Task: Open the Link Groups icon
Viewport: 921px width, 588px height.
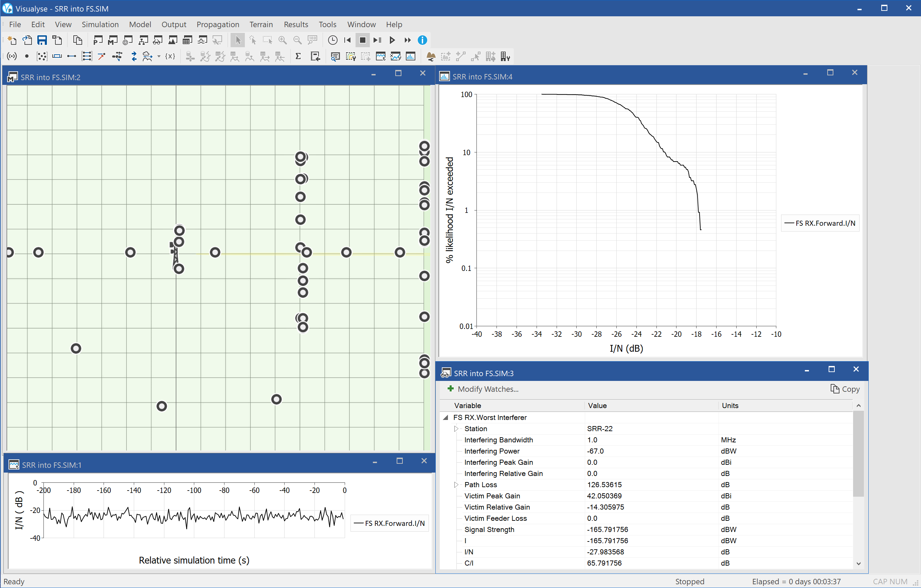Action: 87,57
